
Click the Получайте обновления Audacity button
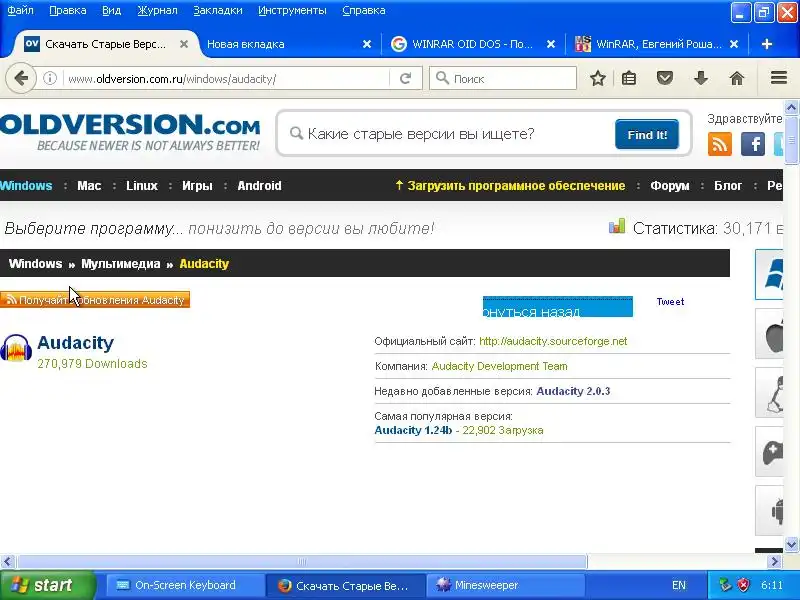[95, 300]
